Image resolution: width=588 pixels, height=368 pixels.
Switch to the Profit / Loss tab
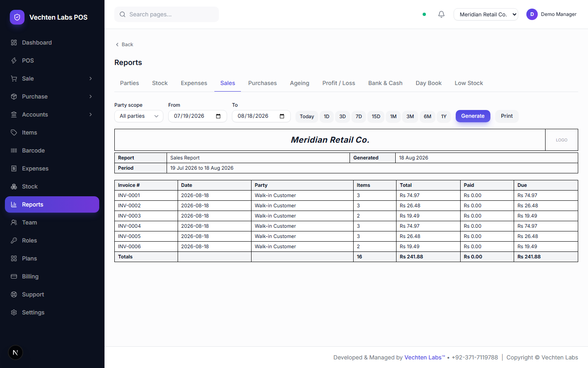point(339,83)
